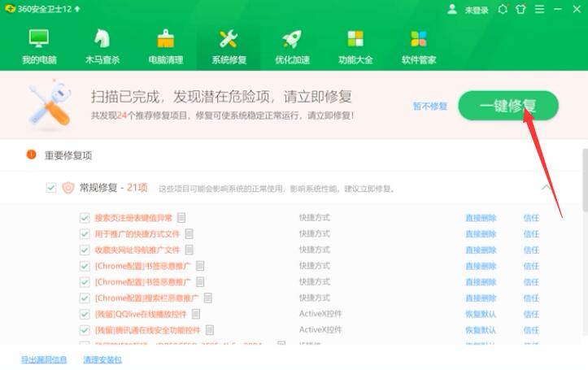Click the 360 logo in the title bar
Viewport: 588px width, 370px height.
(10, 8)
